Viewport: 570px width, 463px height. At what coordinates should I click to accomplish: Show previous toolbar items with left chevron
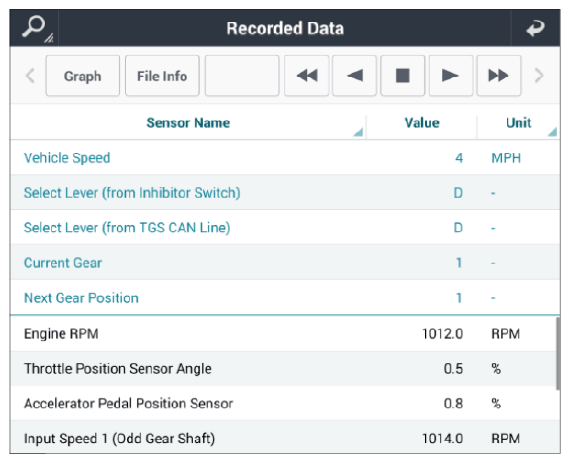click(30, 76)
